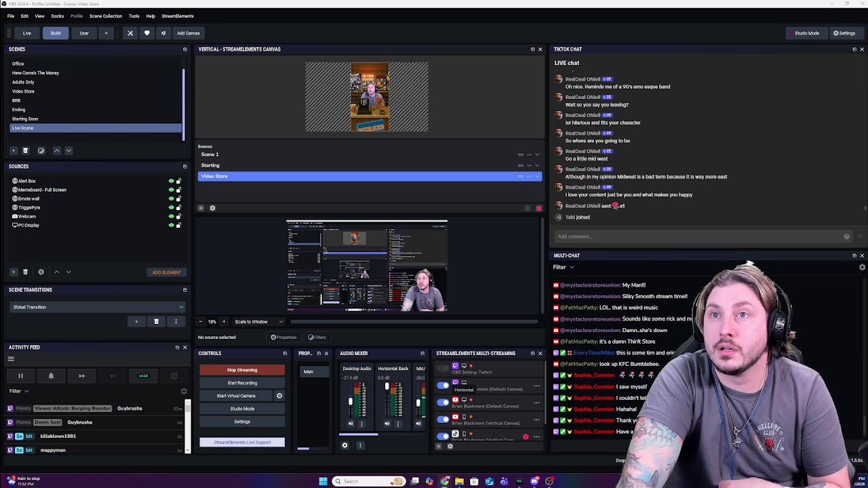Screen dimensions: 868x488
Task: Open Desktop Audio three-dot options
Action: 361,424
